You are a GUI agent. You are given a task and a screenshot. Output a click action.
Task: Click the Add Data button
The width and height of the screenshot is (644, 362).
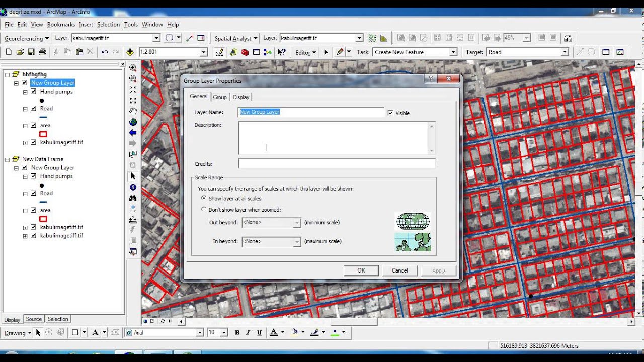pos(130,52)
